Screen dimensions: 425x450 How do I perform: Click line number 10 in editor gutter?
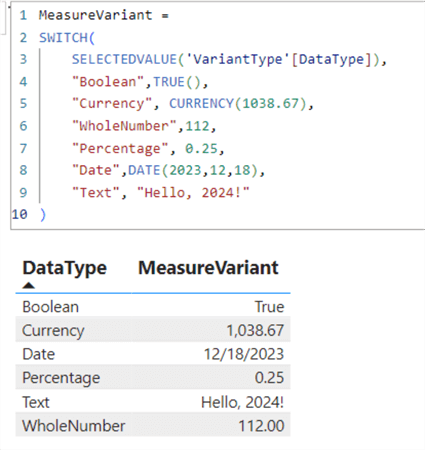pyautogui.click(x=19, y=214)
